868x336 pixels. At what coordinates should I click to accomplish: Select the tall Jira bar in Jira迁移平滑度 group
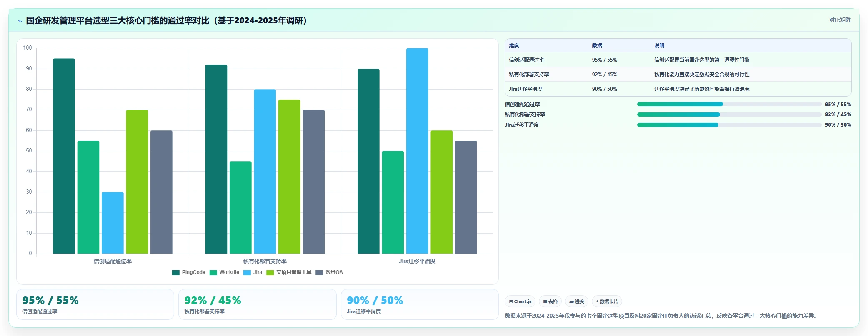pyautogui.click(x=417, y=151)
